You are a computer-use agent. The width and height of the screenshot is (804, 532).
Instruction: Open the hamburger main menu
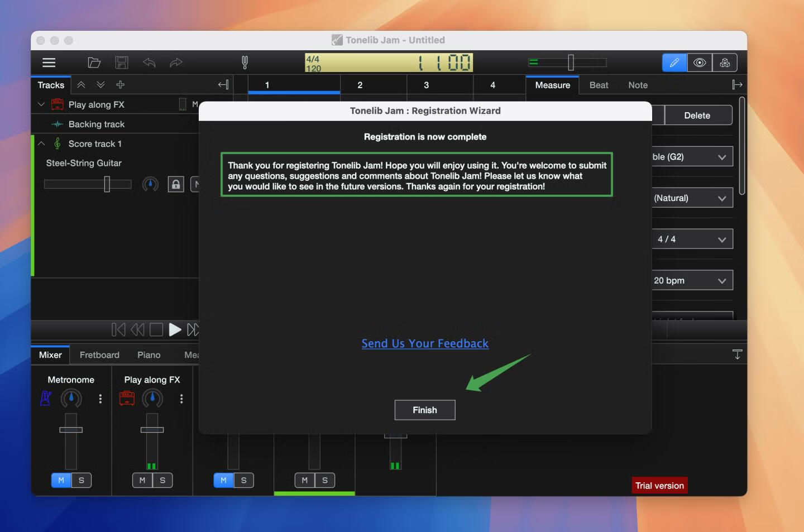[49, 63]
